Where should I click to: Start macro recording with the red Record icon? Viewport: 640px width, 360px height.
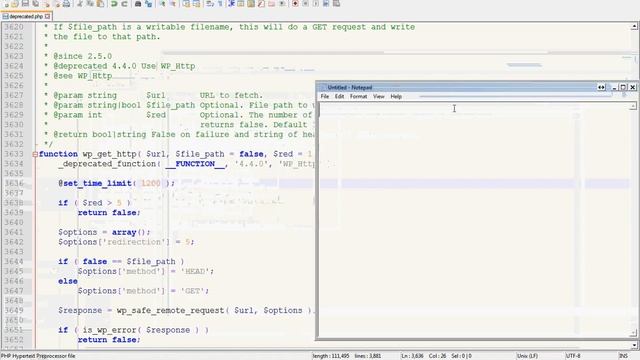295,4
